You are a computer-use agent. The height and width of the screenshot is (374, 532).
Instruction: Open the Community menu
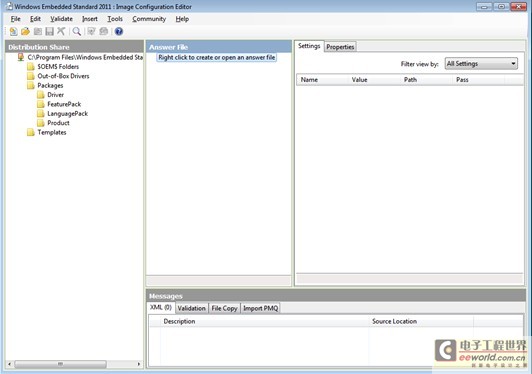(x=149, y=19)
